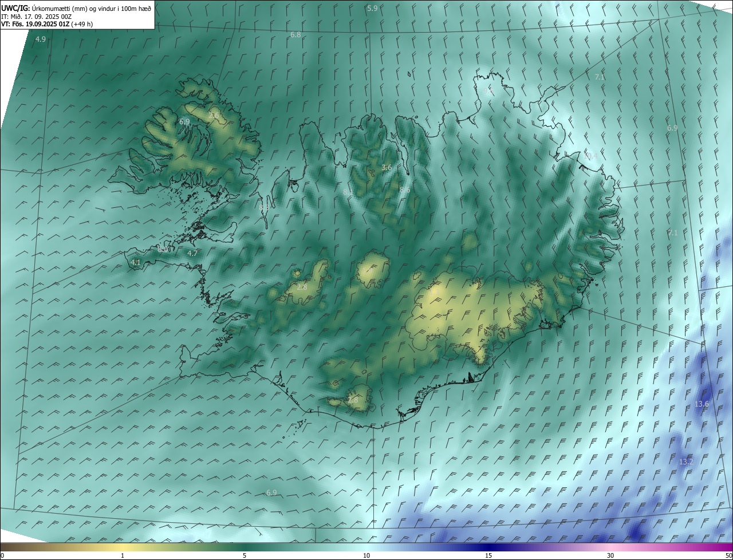
Task: Select the 8.1 value label
Action: click(348, 192)
